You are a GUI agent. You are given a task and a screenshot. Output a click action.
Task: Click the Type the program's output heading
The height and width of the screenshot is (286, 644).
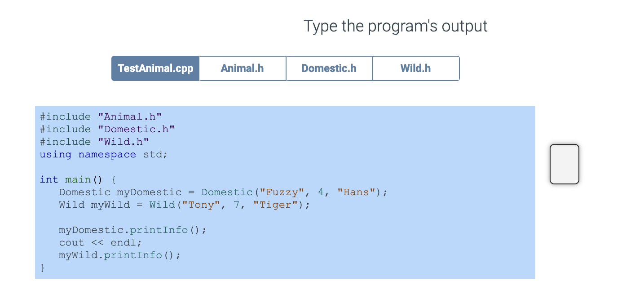(395, 26)
